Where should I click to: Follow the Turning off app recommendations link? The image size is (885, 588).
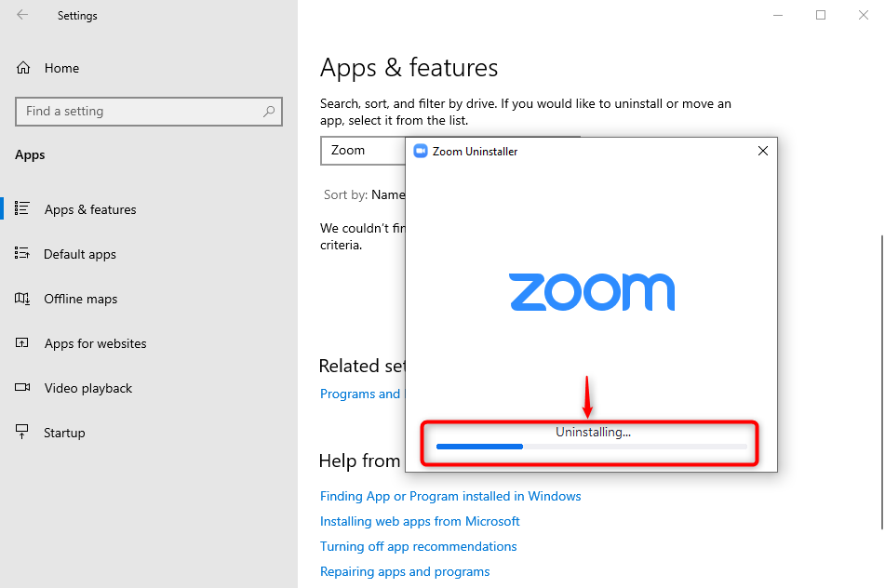[x=418, y=546]
